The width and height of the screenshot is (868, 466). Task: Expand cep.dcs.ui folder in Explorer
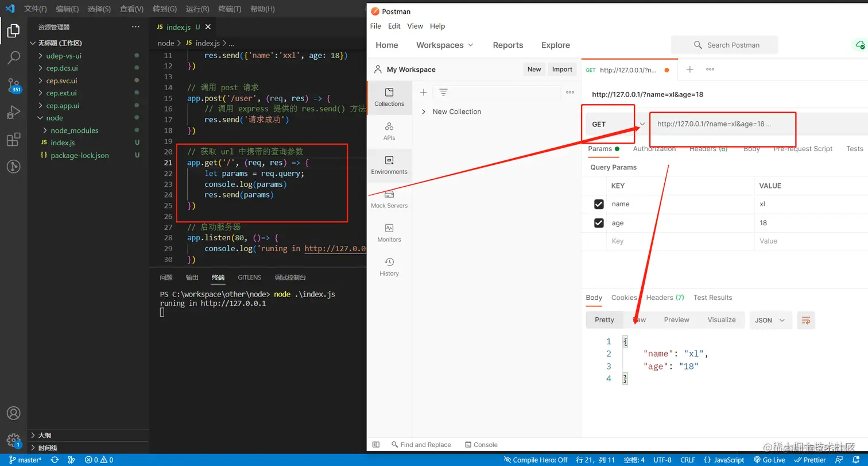(40, 68)
